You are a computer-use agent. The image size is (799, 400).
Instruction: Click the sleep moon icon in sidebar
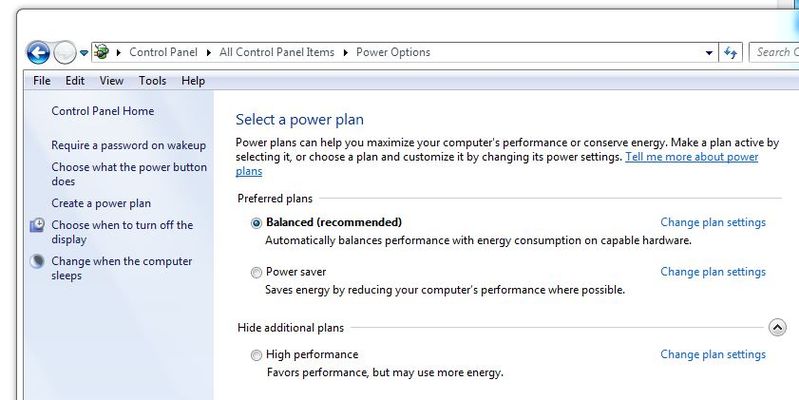[x=37, y=261]
